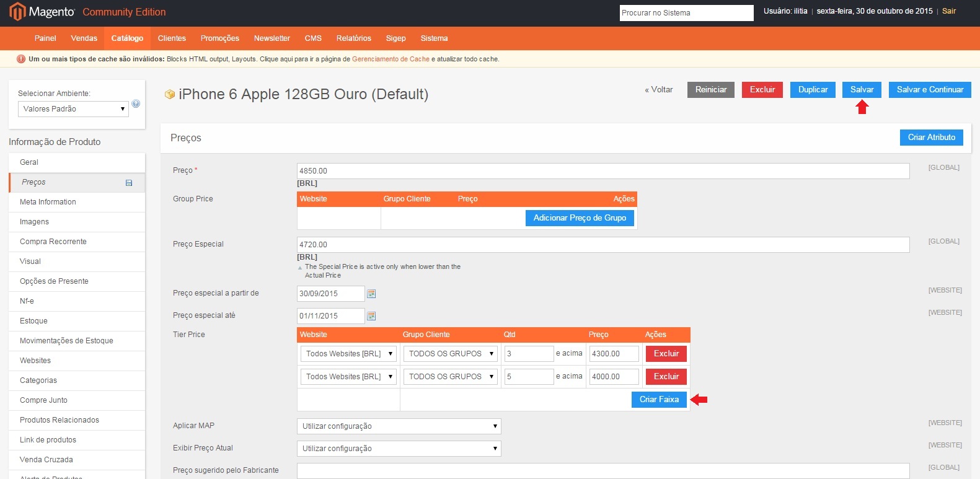Click the Magento logo icon
The image size is (980, 479).
[x=17, y=12]
